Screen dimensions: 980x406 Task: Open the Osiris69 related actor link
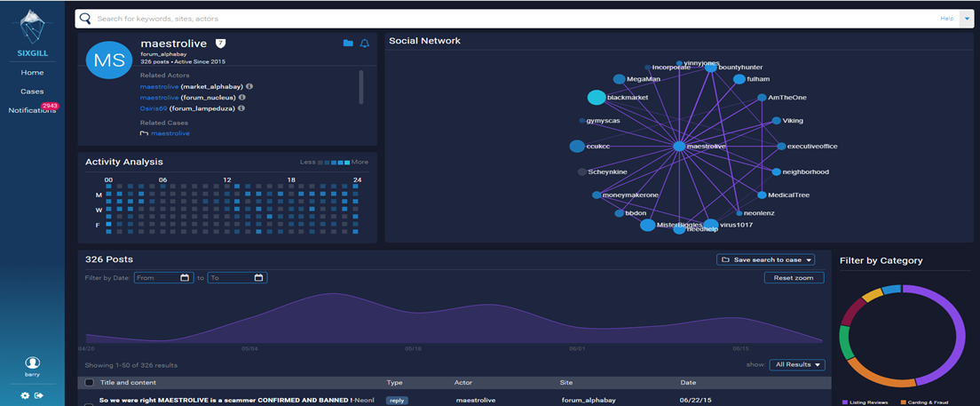pyautogui.click(x=153, y=108)
